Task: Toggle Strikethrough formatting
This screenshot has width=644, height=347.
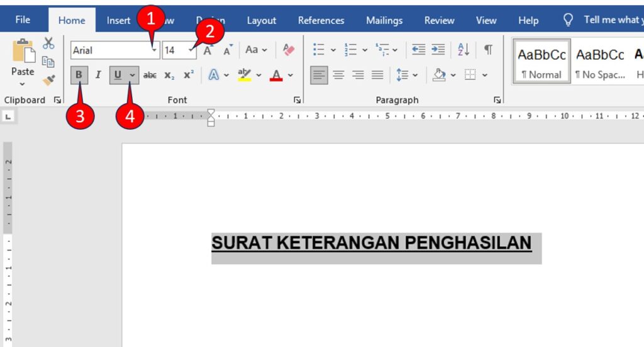Action: [150, 75]
